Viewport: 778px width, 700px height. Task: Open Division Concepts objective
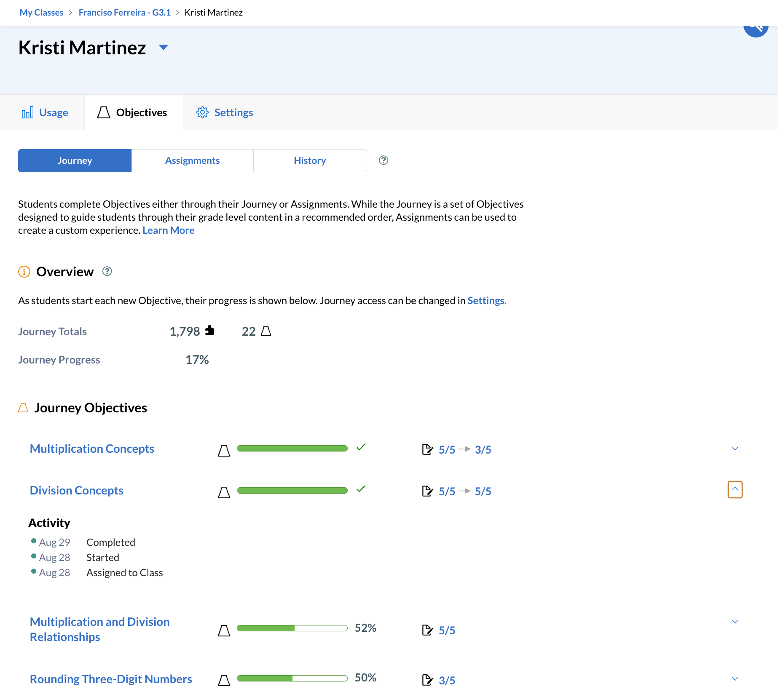pos(76,491)
